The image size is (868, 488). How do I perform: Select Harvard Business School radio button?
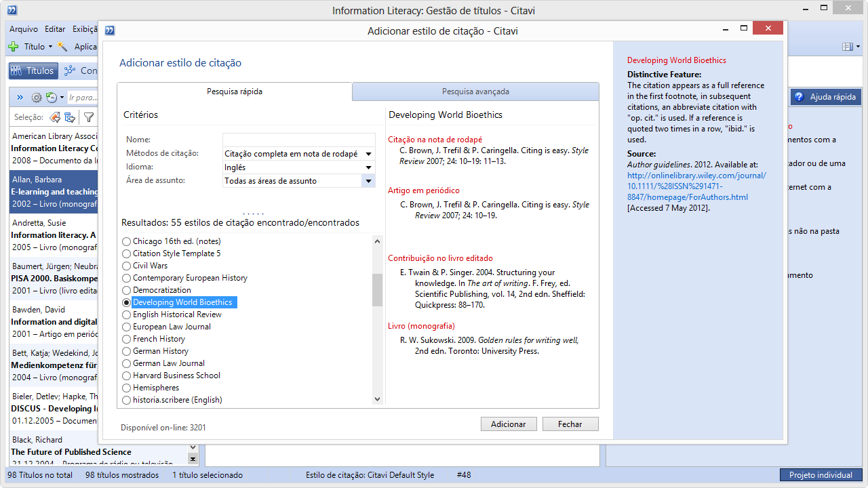126,375
